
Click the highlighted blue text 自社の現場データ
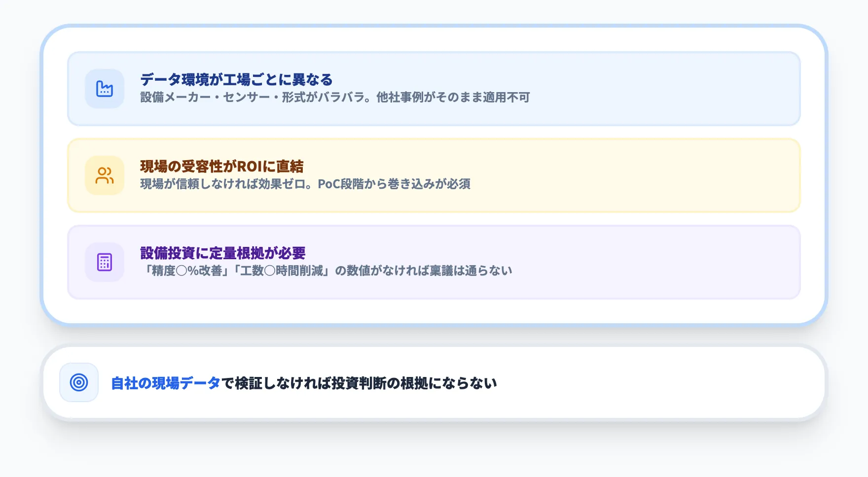(165, 381)
